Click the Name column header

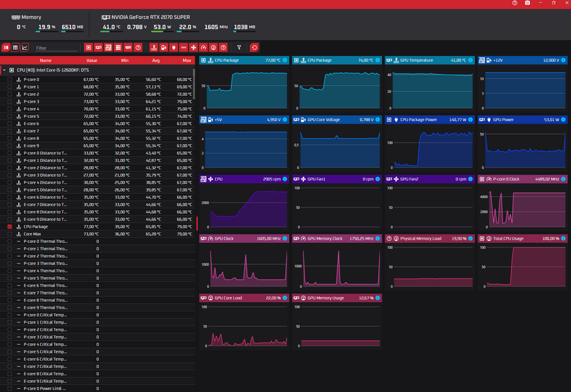click(x=45, y=60)
